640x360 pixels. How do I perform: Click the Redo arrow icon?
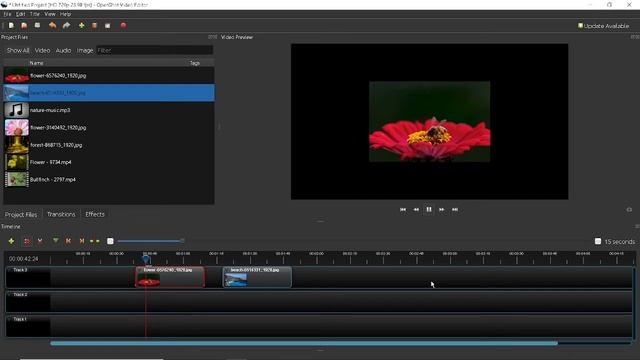(67, 25)
